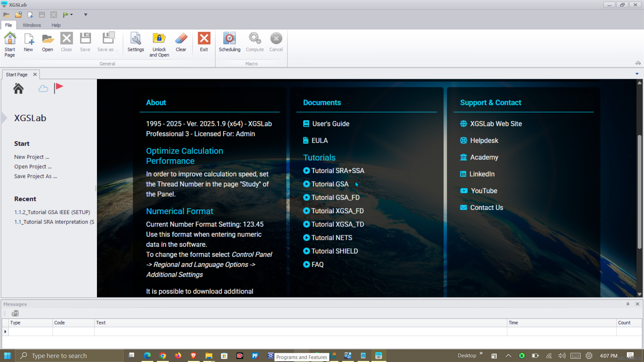Open recent 1.1_Tutorial SRA Interpretation project

[54, 222]
